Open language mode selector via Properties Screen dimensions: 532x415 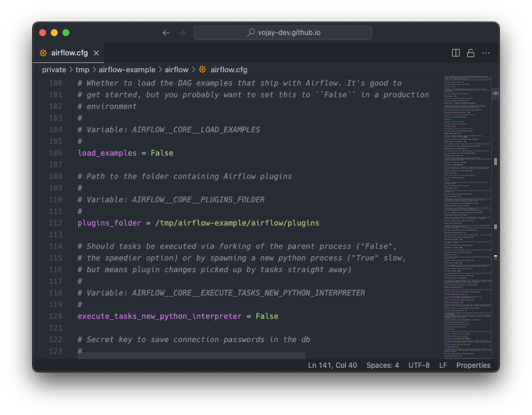click(473, 365)
